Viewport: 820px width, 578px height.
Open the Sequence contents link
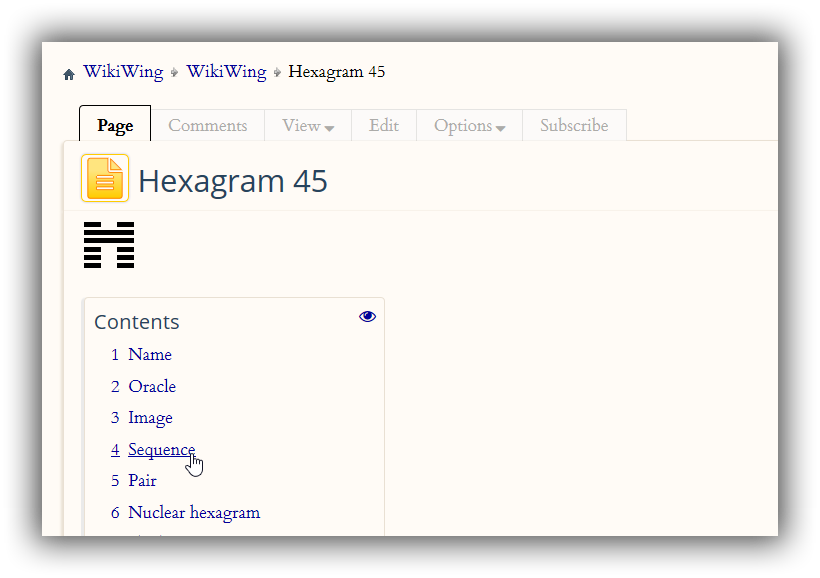pyautogui.click(x=161, y=450)
